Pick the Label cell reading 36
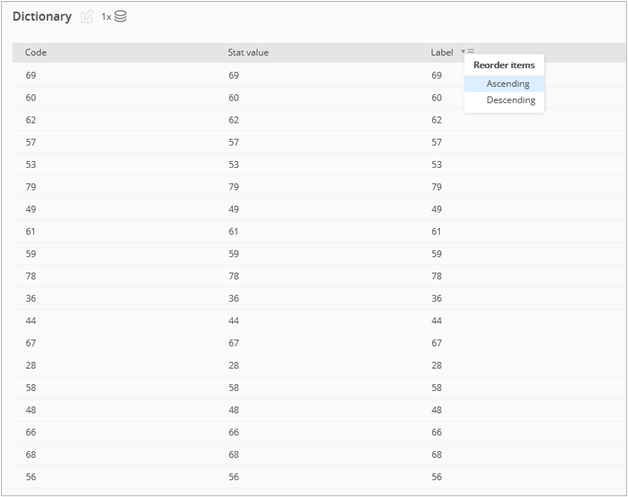The height and width of the screenshot is (497, 628). pos(437,298)
